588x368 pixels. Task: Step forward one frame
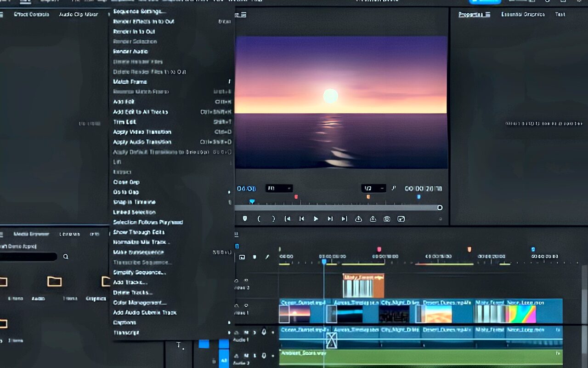click(x=330, y=219)
